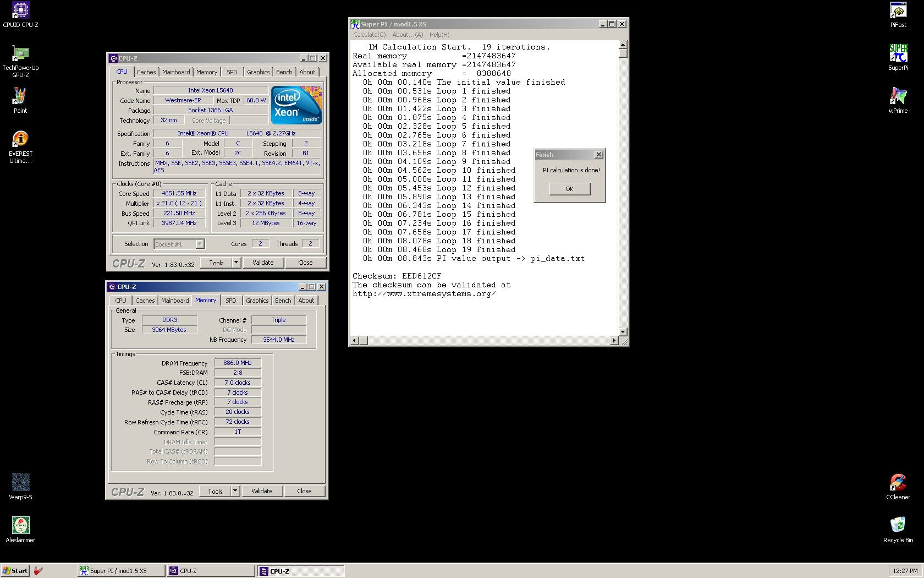Viewport: 924px width, 578px height.
Task: Click the upper CPU-Z window title icon
Action: pos(113,58)
